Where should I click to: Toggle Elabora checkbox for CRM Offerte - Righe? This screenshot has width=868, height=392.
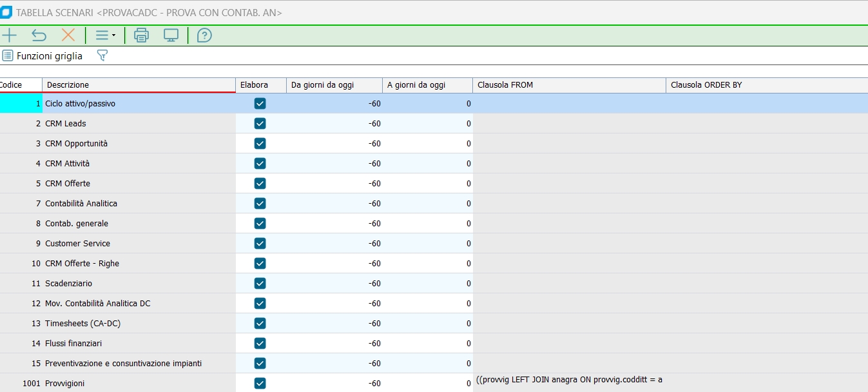pyautogui.click(x=260, y=263)
